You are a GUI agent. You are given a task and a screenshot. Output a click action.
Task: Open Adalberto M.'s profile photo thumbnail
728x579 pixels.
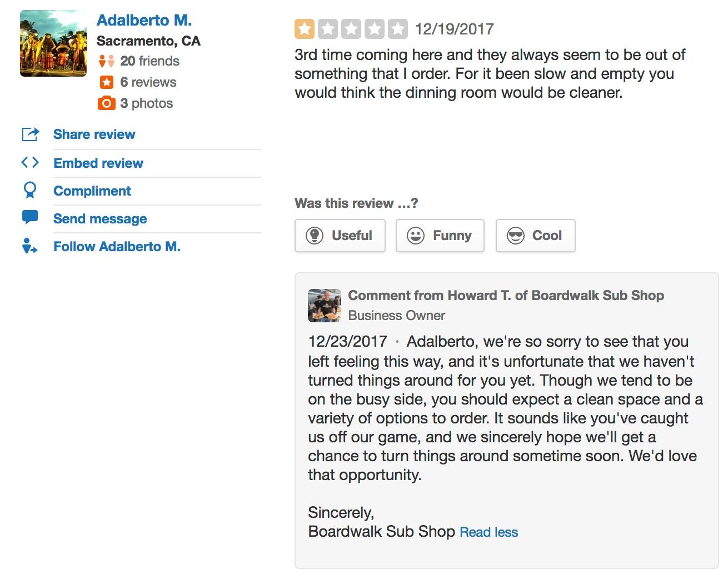pos(53,43)
